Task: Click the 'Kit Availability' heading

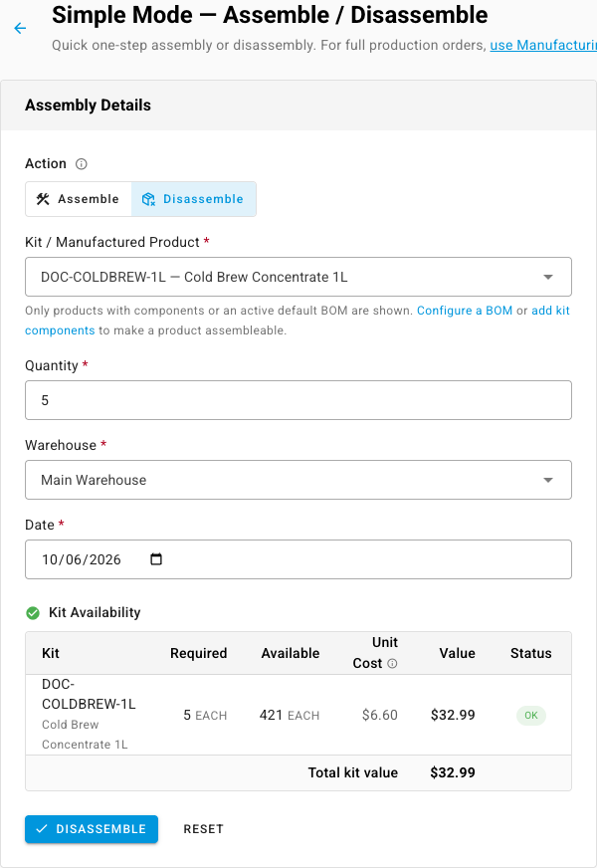Action: coord(95,612)
